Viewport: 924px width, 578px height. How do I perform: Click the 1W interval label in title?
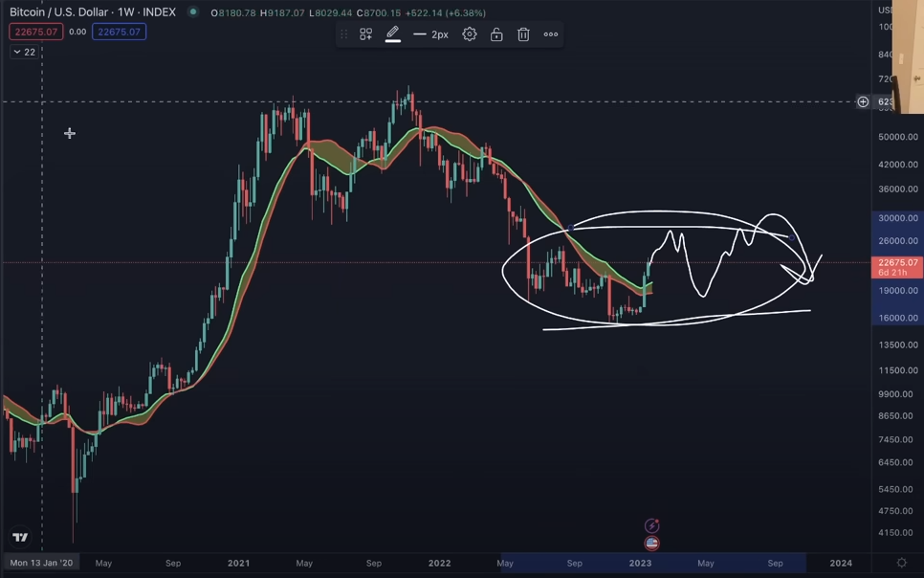click(x=125, y=12)
